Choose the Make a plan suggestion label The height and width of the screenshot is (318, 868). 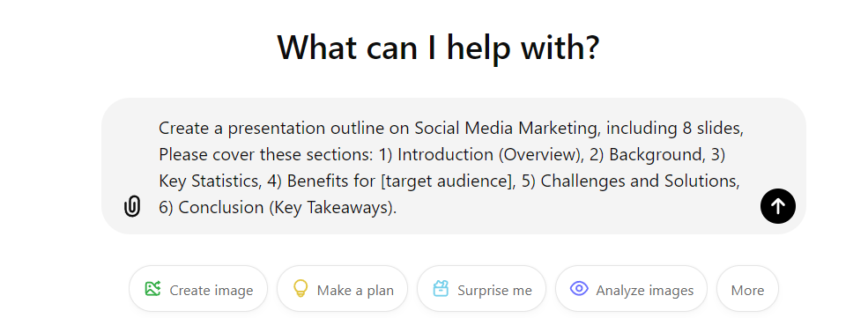(355, 291)
